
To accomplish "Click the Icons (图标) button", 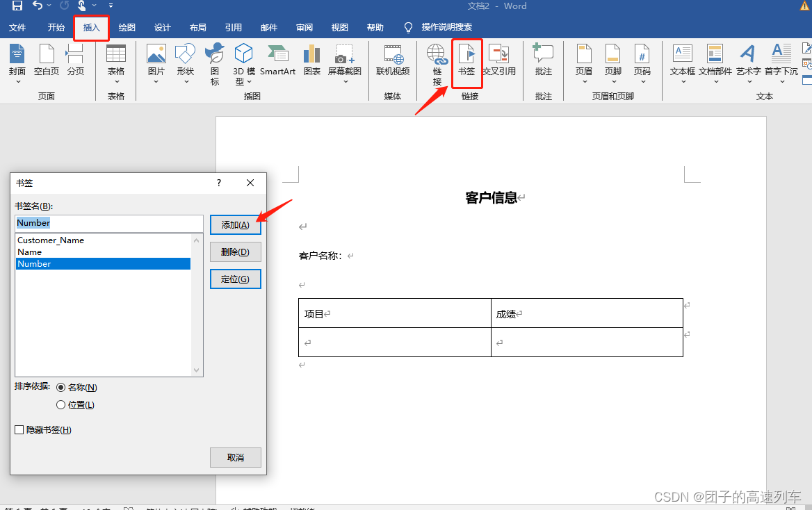I will [214, 64].
